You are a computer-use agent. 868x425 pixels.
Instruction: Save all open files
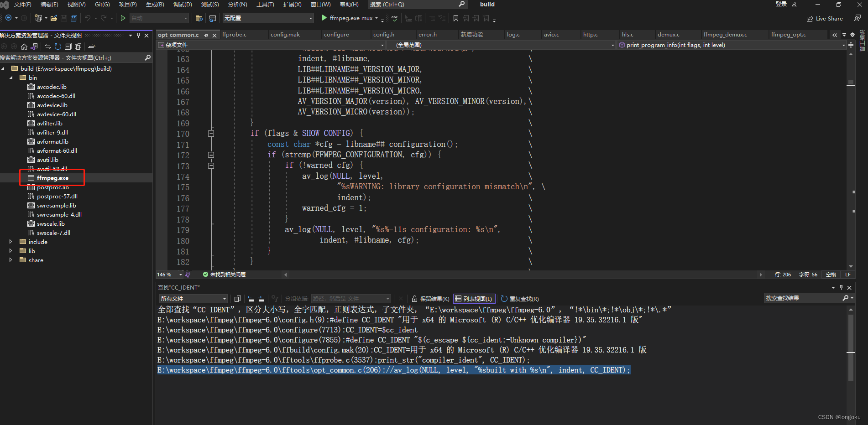click(x=74, y=18)
